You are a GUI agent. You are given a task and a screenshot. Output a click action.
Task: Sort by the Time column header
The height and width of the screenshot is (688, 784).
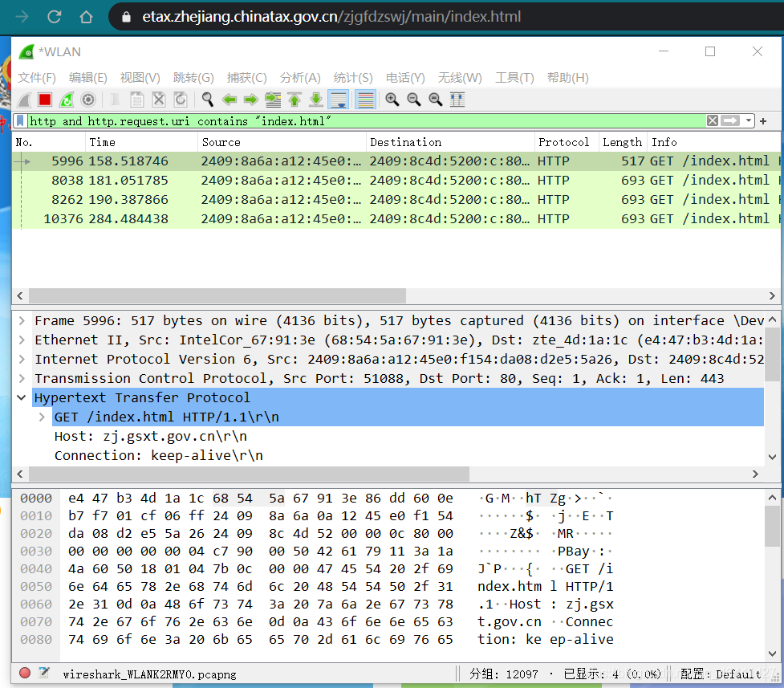(x=141, y=143)
